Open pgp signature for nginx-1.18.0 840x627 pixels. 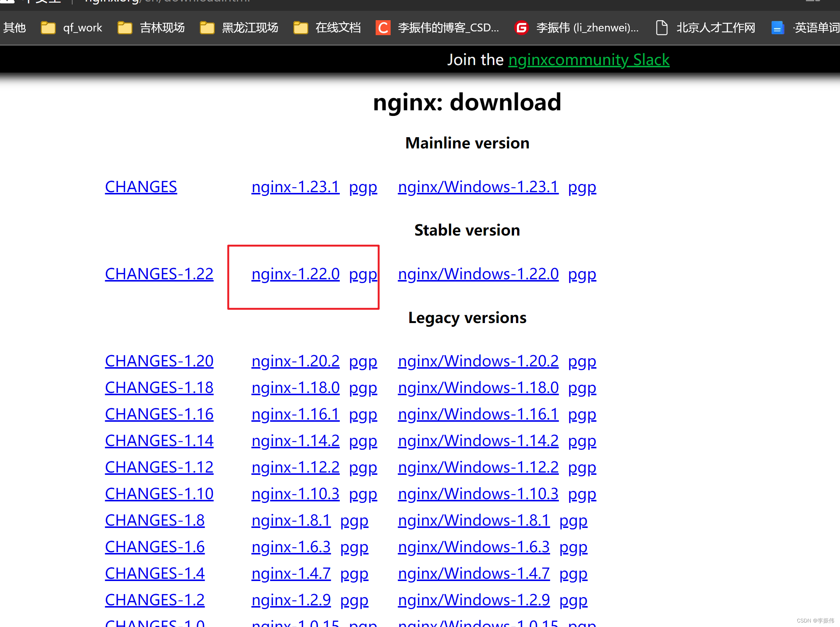363,388
